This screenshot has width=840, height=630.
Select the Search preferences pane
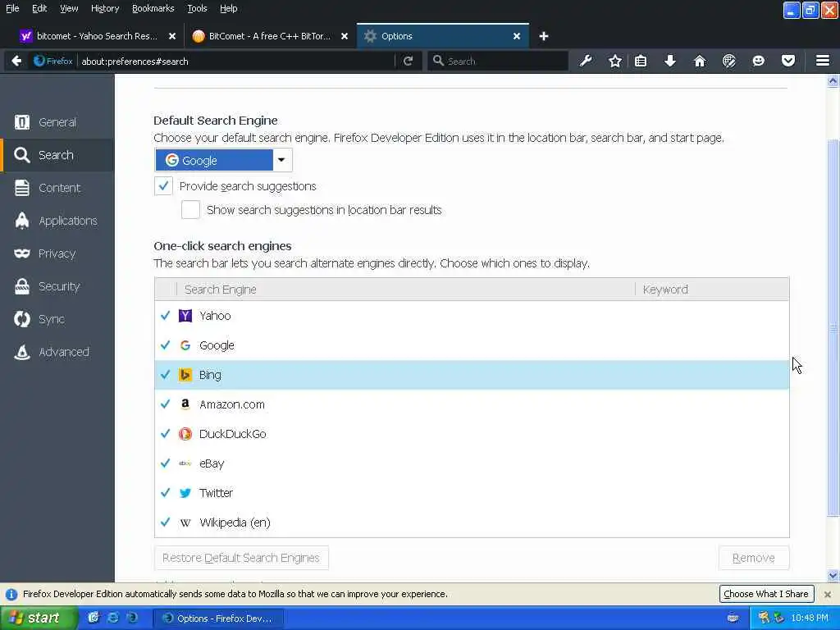tap(57, 155)
